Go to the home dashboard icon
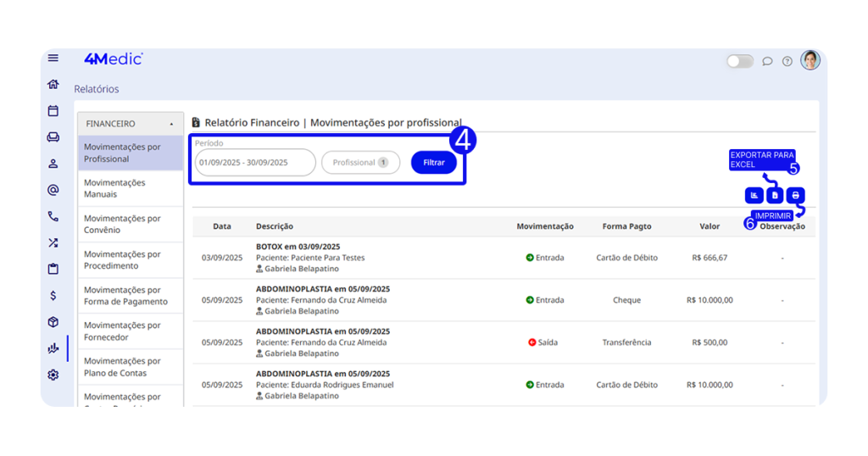868x456 pixels. (53, 85)
